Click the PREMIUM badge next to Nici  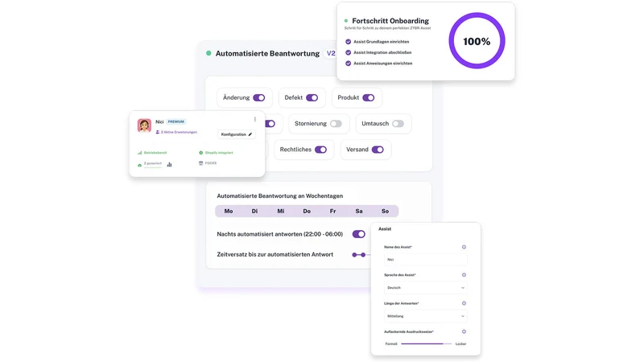[176, 121]
